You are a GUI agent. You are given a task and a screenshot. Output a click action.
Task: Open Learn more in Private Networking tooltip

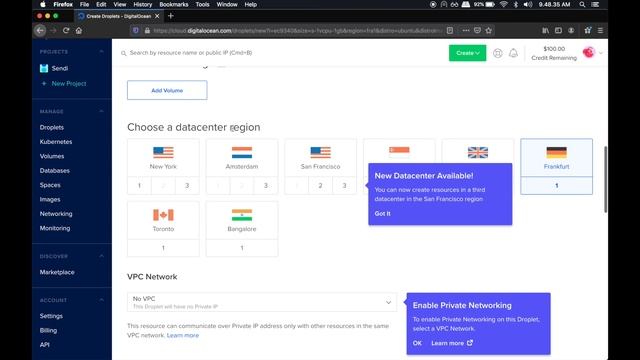coord(452,343)
